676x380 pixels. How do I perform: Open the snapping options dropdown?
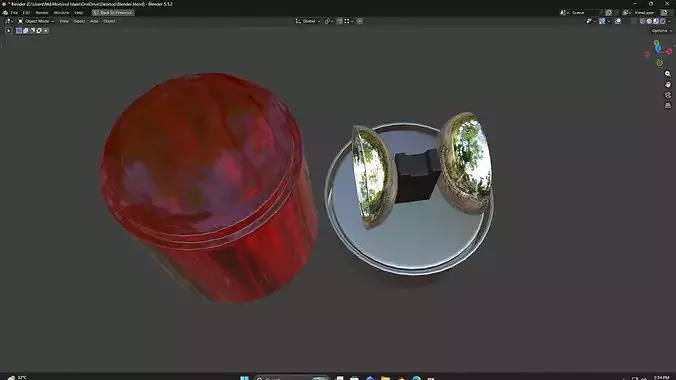(x=349, y=21)
